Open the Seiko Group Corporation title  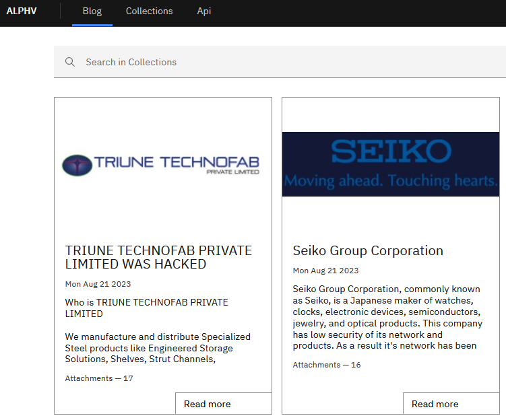coord(368,250)
